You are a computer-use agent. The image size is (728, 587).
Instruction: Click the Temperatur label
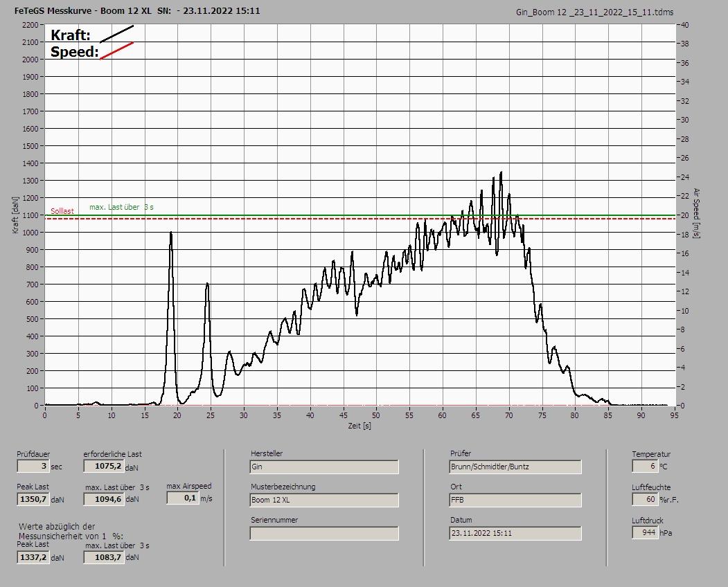click(x=651, y=454)
